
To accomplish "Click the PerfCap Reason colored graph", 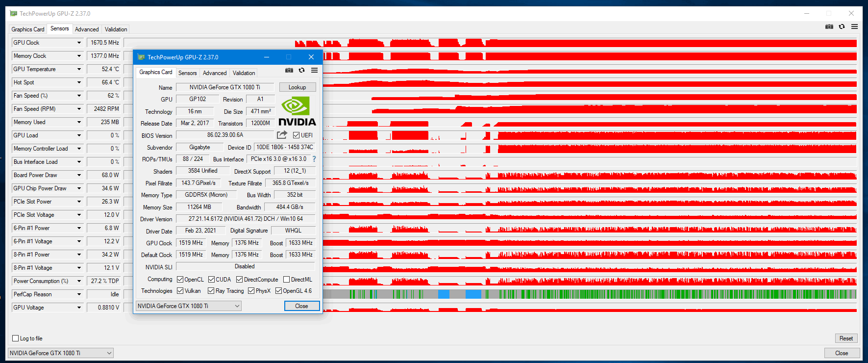I will [x=590, y=294].
